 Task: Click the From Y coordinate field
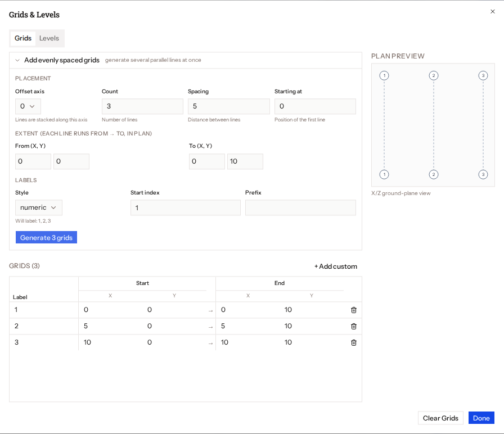pyautogui.click(x=71, y=161)
